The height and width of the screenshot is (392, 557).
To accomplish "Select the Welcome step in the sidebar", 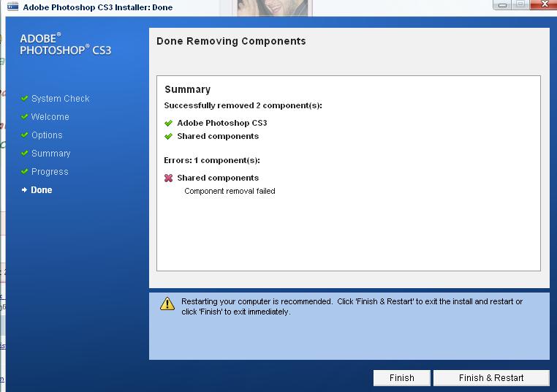I will pyautogui.click(x=50, y=117).
